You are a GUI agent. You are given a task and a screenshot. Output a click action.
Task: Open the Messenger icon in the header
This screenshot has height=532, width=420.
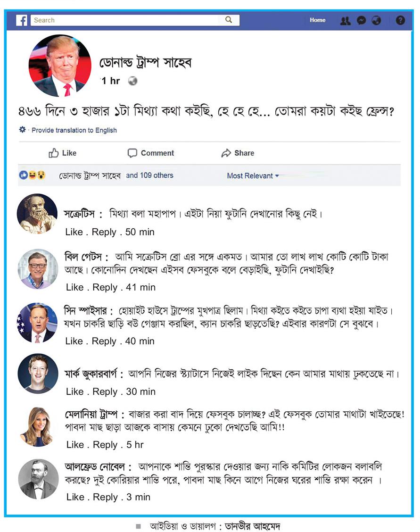pyautogui.click(x=362, y=21)
